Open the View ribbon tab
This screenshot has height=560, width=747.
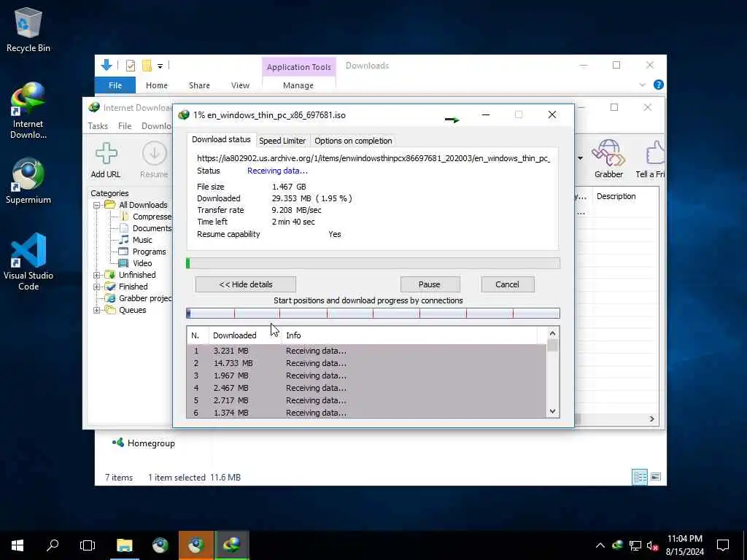pos(240,85)
